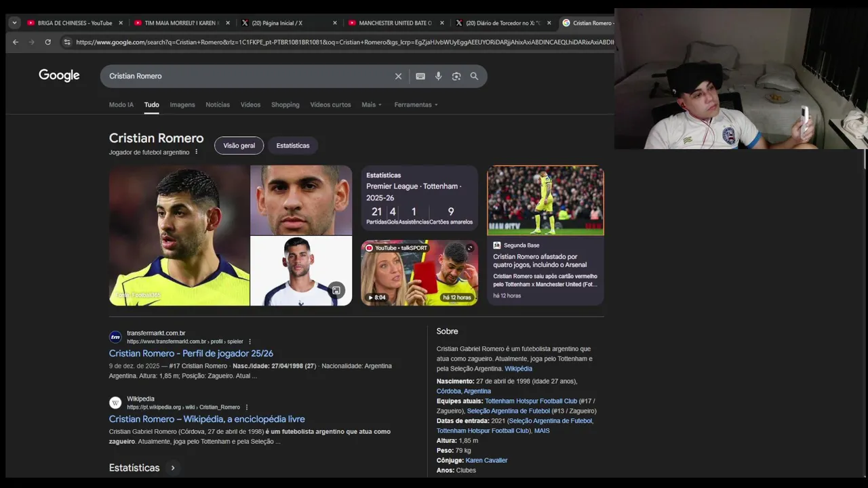Open Seleção Argentina de Futebol equipes link
Image resolution: width=868 pixels, height=488 pixels.
click(x=508, y=411)
